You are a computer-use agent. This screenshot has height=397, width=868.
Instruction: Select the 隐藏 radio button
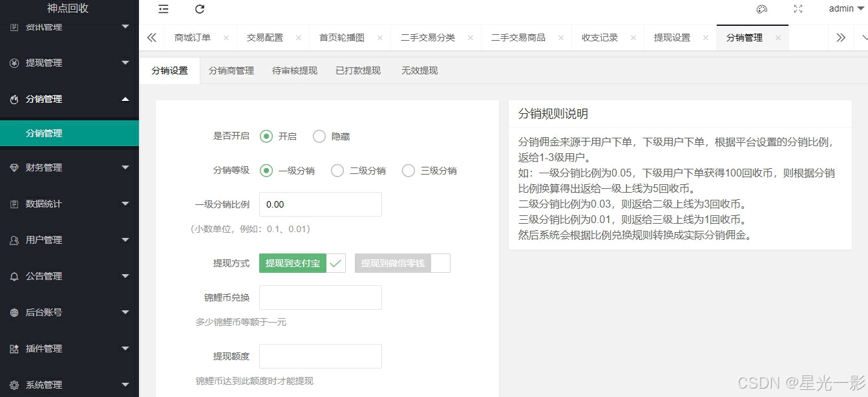(319, 136)
